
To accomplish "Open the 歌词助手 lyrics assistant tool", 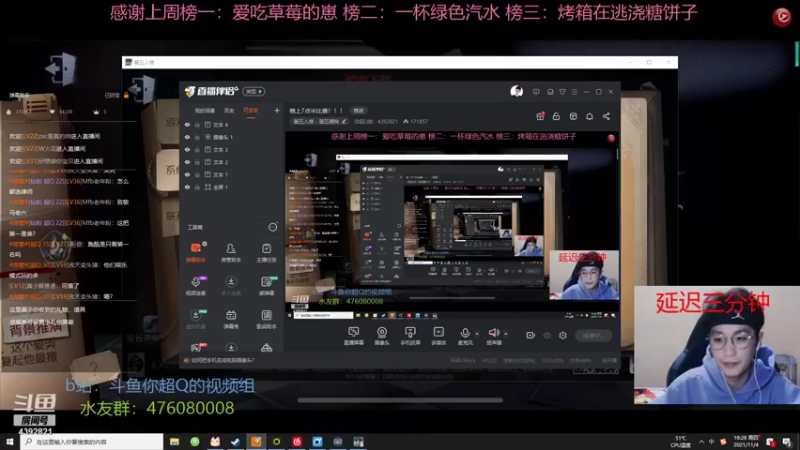I will click(x=266, y=319).
